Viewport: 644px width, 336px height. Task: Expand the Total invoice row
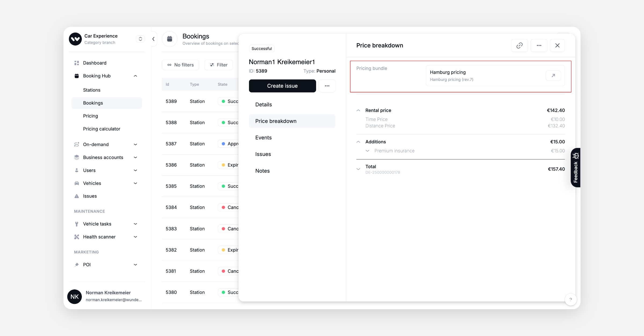pyautogui.click(x=358, y=169)
